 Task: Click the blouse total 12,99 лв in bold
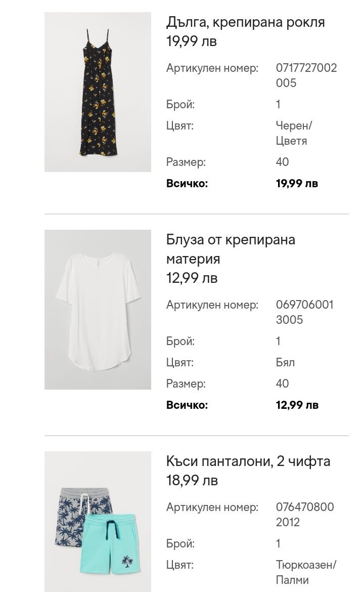(x=297, y=405)
